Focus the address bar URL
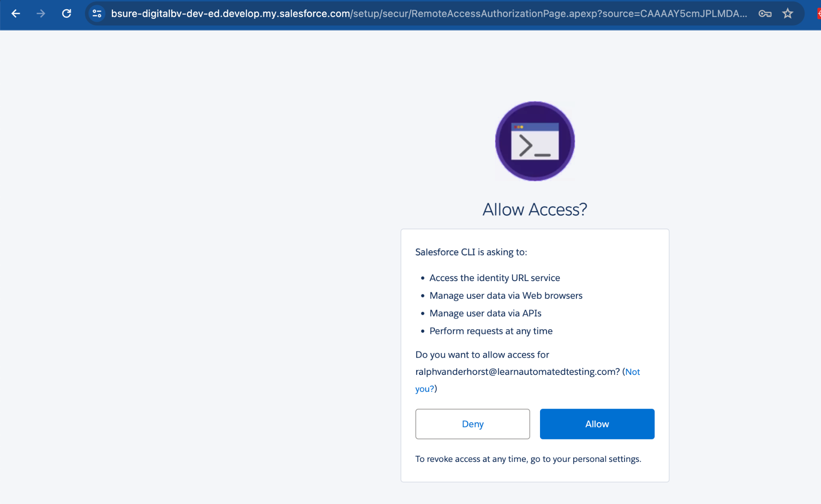The width and height of the screenshot is (821, 504). pyautogui.click(x=429, y=14)
